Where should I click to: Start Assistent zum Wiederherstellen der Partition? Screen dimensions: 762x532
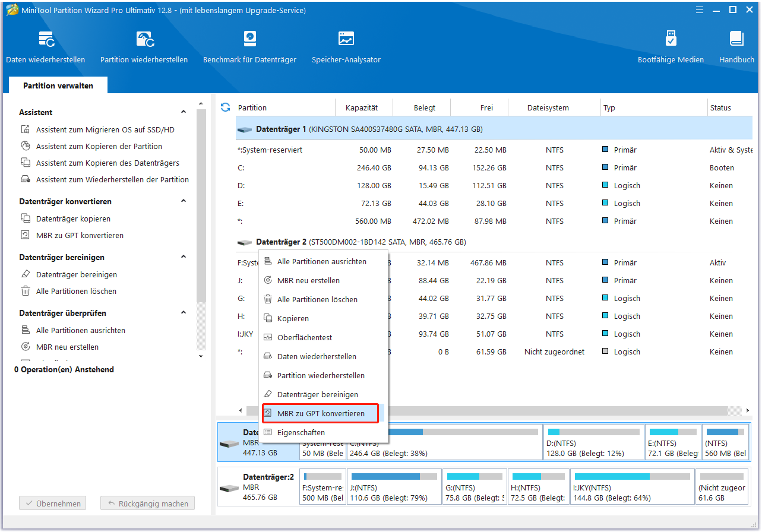105,179
